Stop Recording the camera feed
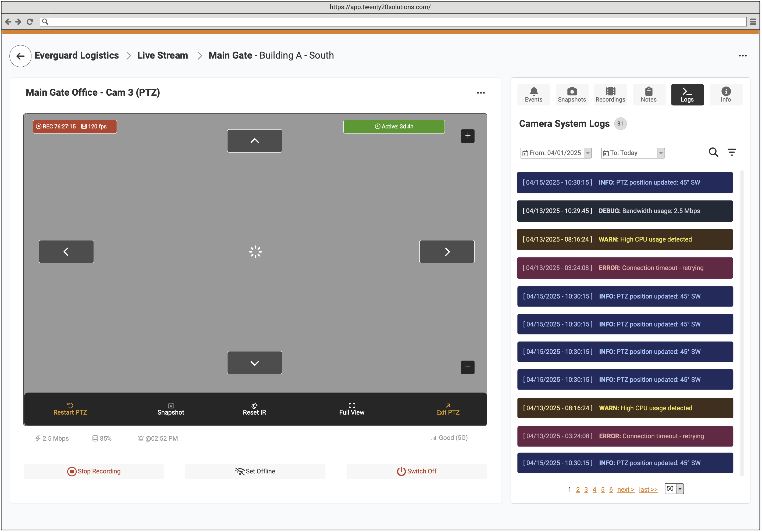 94,471
